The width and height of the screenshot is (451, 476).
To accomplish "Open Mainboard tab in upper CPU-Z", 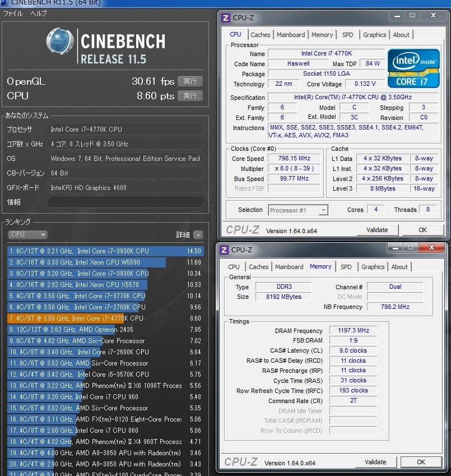I will (291, 35).
